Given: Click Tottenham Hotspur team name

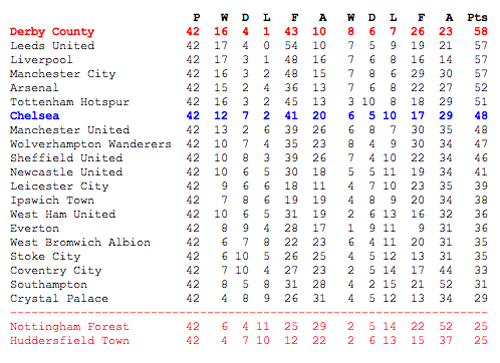Looking at the screenshot, I should (70, 102).
